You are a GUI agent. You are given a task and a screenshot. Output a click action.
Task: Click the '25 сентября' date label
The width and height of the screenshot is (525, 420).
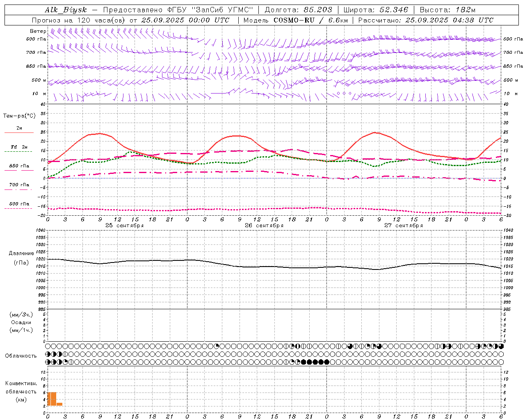point(124,226)
